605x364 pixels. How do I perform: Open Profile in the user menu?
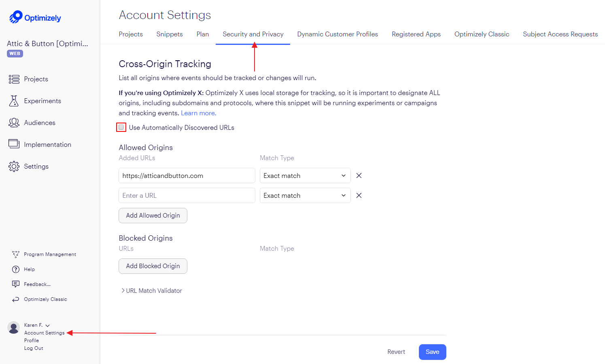click(32, 341)
